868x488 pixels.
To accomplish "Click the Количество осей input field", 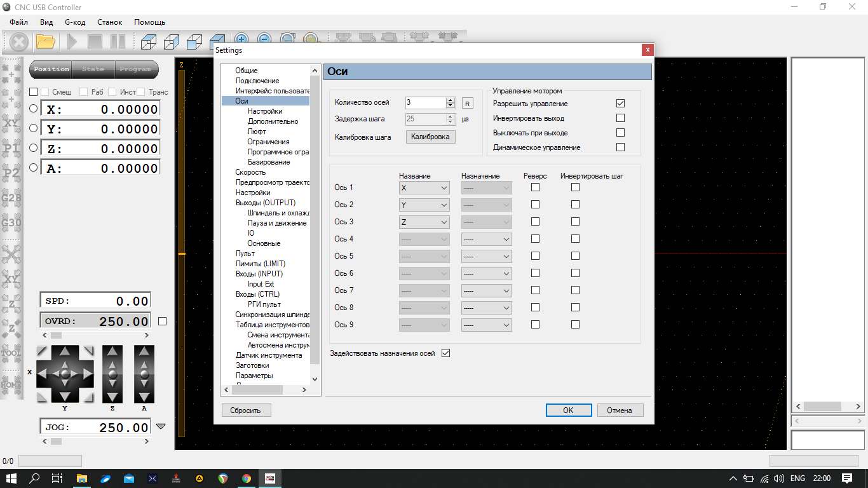I will point(426,103).
